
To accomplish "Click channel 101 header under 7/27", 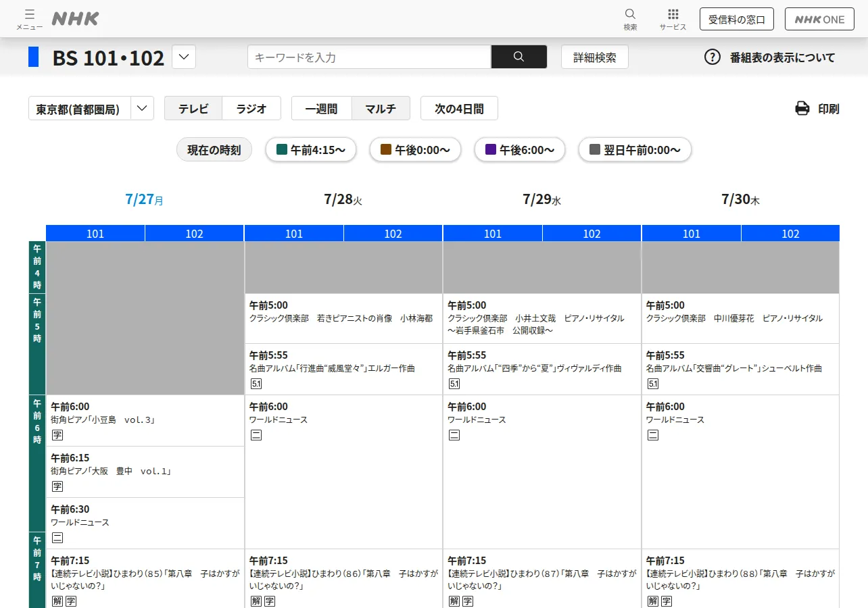I will tap(95, 234).
